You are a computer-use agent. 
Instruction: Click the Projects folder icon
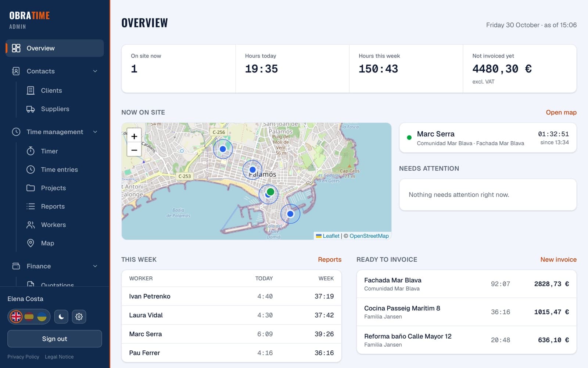(31, 188)
